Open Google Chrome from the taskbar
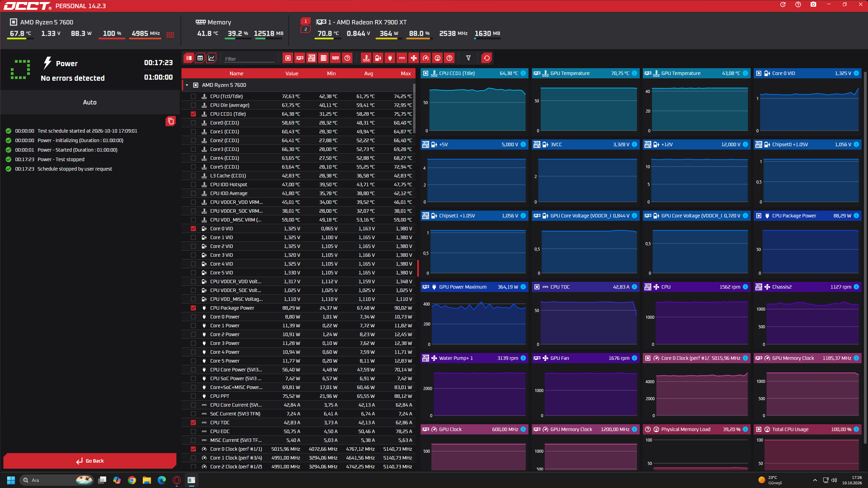Viewport: 868px width, 488px height. [132, 480]
